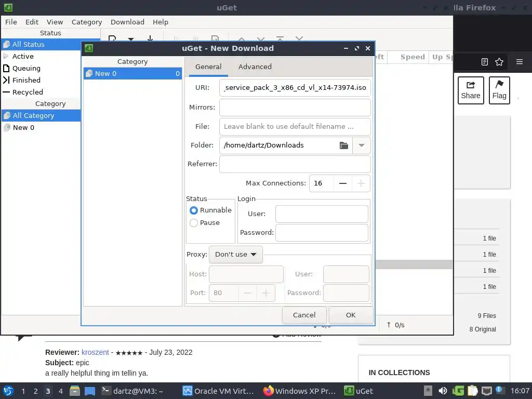Open the View menu

pos(55,22)
